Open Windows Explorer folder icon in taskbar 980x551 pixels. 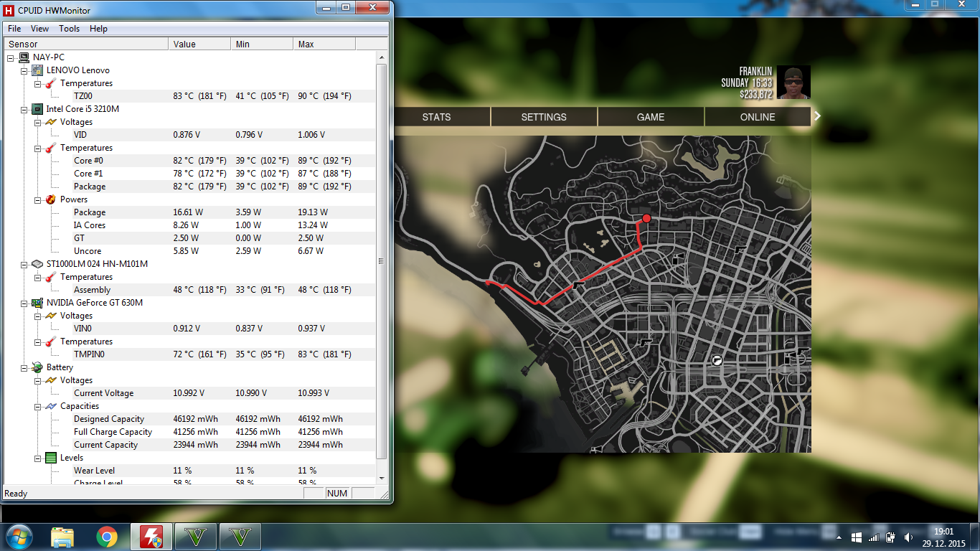(x=62, y=537)
